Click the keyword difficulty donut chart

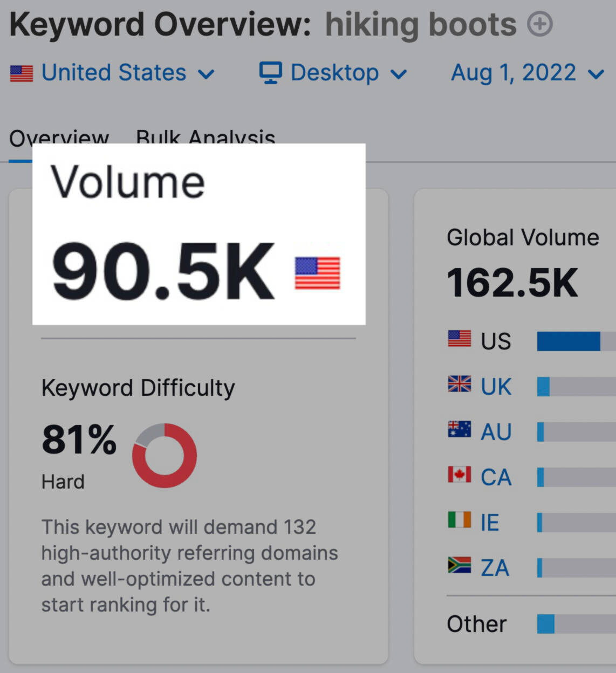[x=165, y=456]
